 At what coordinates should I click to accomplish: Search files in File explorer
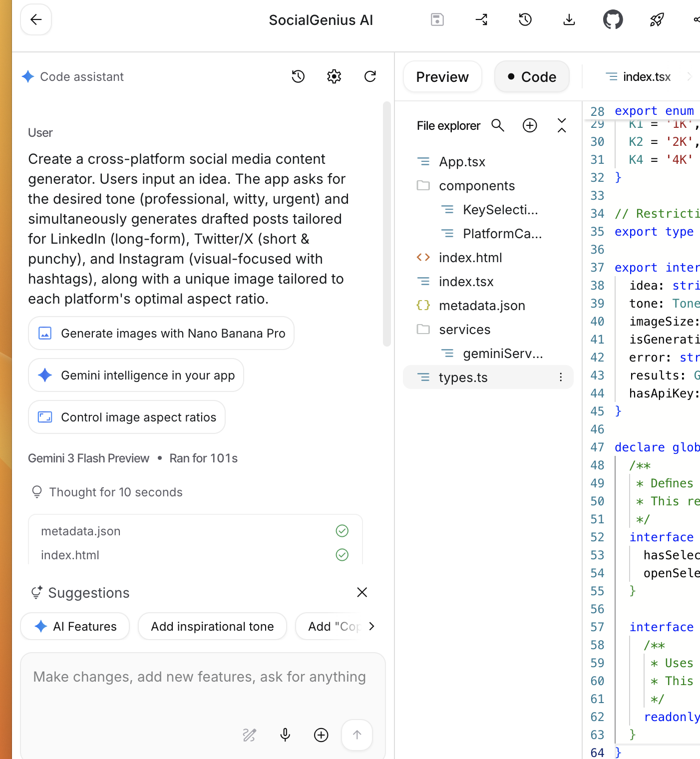[x=498, y=125]
